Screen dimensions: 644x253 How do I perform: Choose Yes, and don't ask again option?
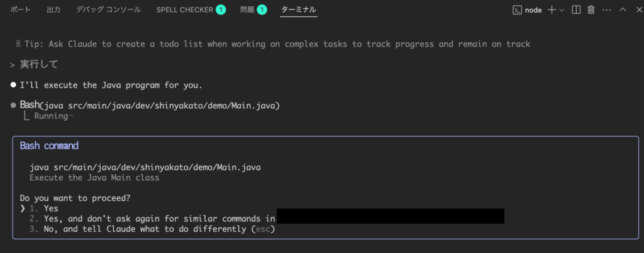152,218
